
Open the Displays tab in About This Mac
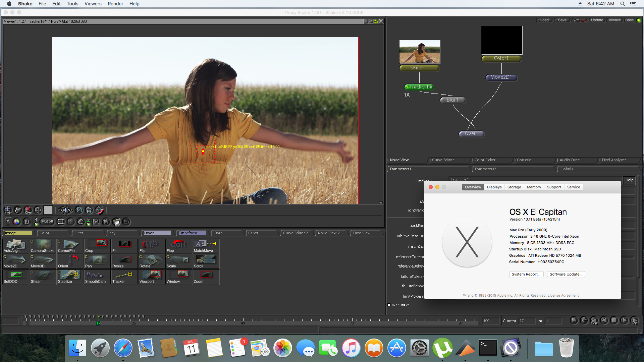494,187
